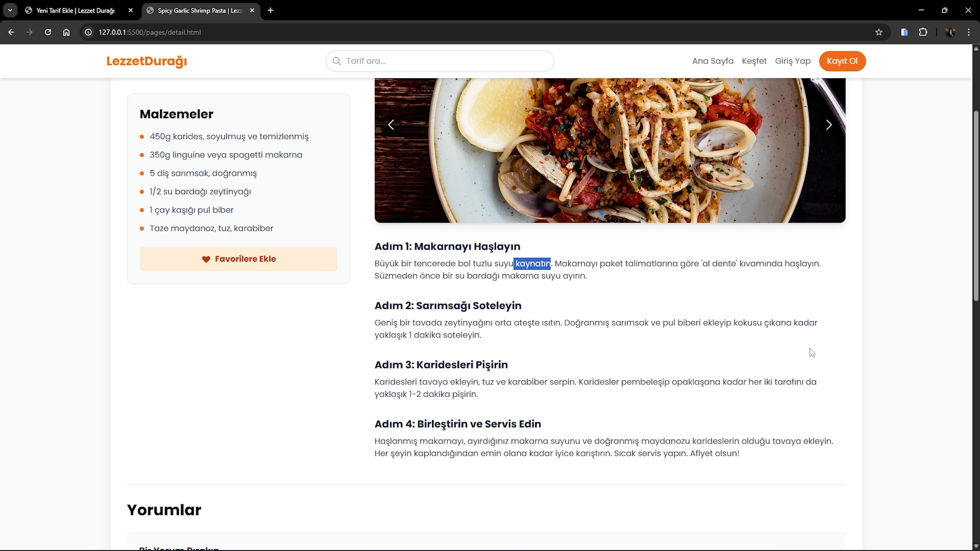Focus the Tarif ara search field
Viewport: 980px width, 551px height.
(x=445, y=61)
